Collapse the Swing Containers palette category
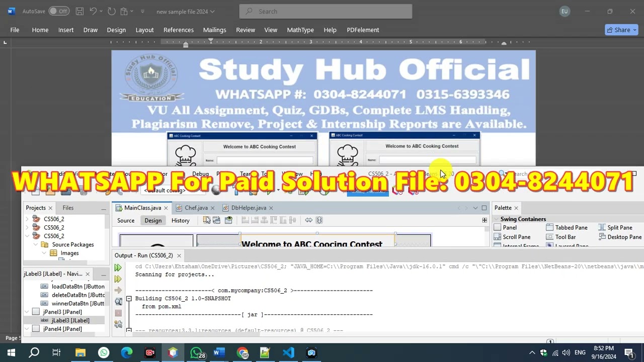The image size is (644, 362). tap(496, 219)
